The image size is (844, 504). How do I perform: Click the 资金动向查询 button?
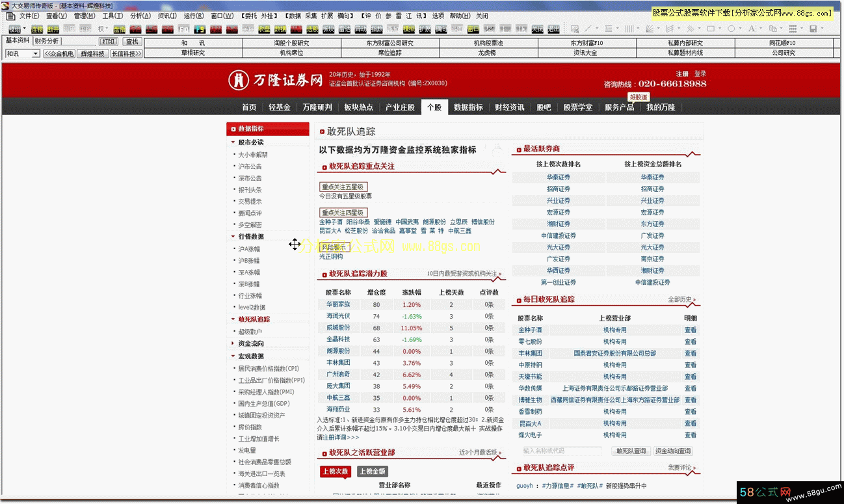[673, 451]
